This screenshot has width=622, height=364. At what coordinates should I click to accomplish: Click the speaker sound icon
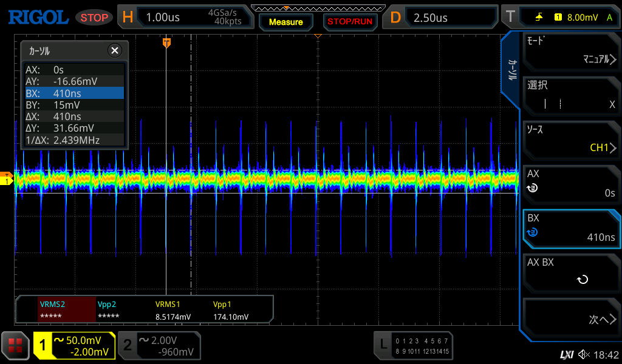[584, 354]
